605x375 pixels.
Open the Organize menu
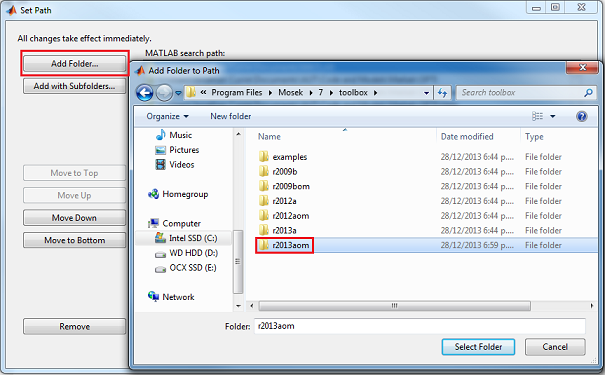[167, 116]
